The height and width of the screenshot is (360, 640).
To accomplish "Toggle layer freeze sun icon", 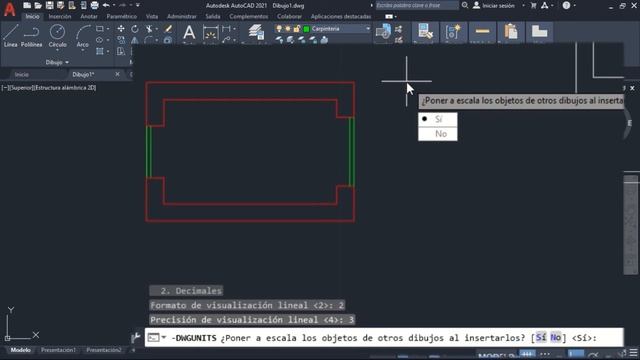I will coord(288,29).
